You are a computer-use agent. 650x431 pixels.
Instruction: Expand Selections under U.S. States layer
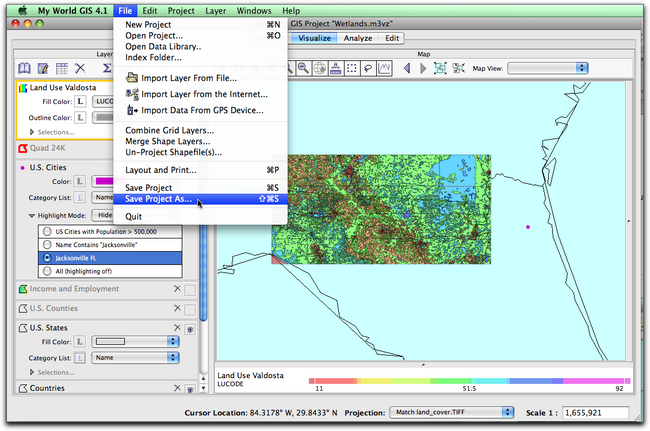point(32,372)
